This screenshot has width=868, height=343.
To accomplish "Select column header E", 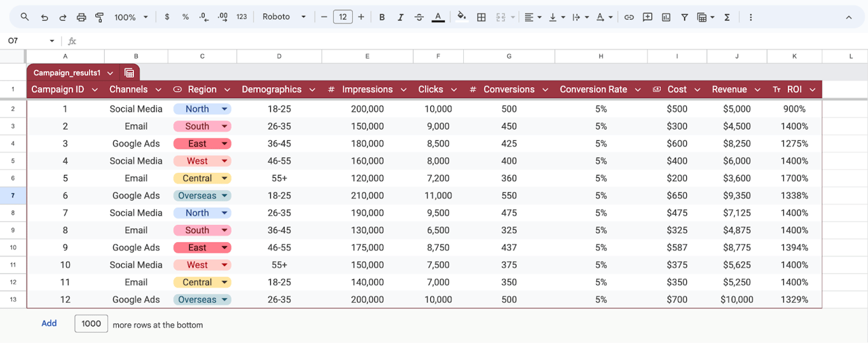I will pos(367,57).
